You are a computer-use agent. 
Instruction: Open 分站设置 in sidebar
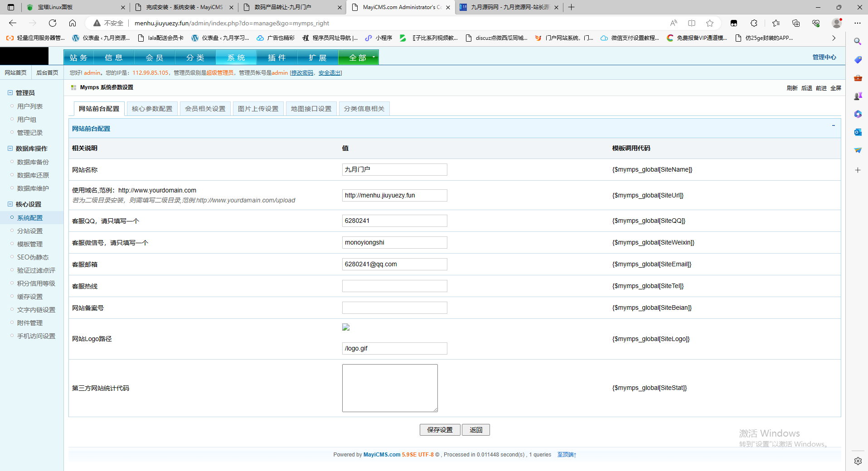point(30,231)
